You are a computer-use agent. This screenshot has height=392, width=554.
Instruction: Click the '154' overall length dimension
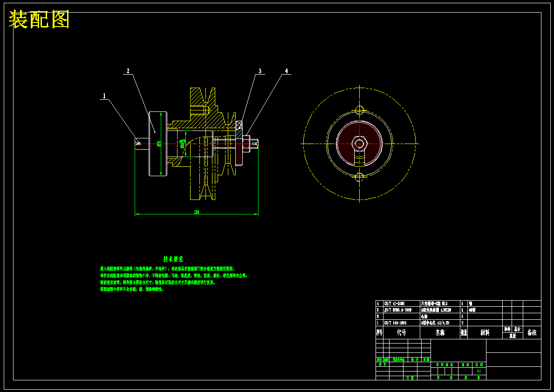197,212
